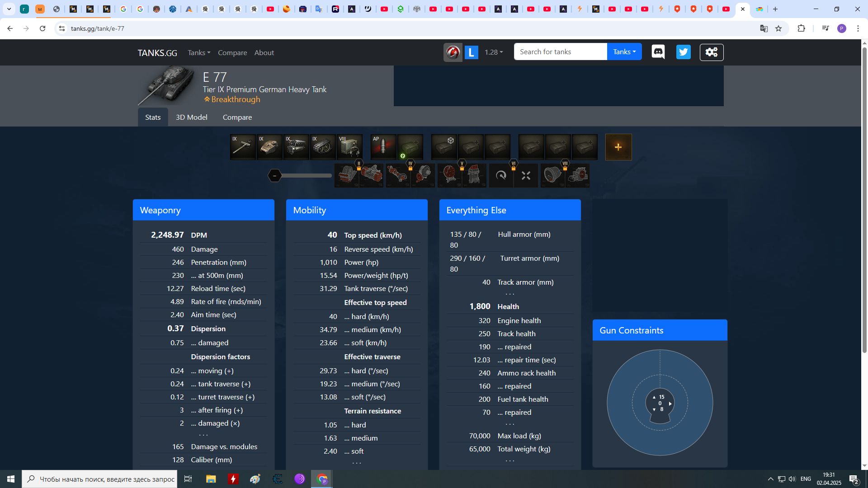Image resolution: width=868 pixels, height=488 pixels.
Task: Open the Twitter link icon
Action: click(x=684, y=52)
